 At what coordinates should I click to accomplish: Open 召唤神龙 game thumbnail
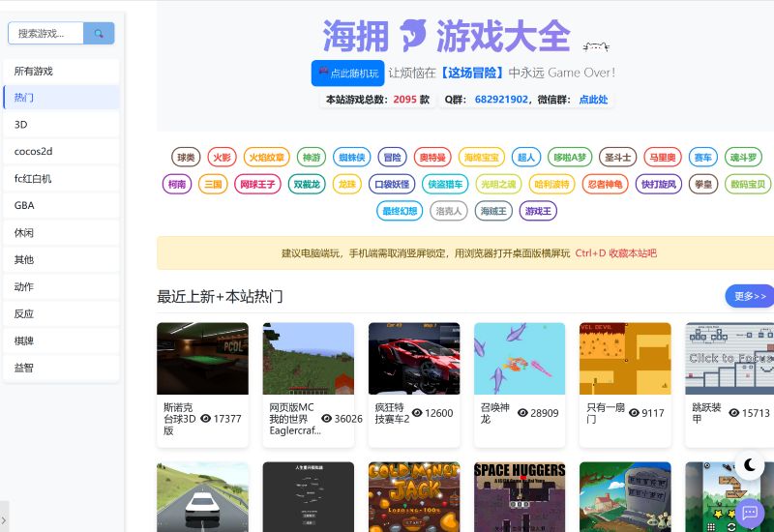[520, 358]
